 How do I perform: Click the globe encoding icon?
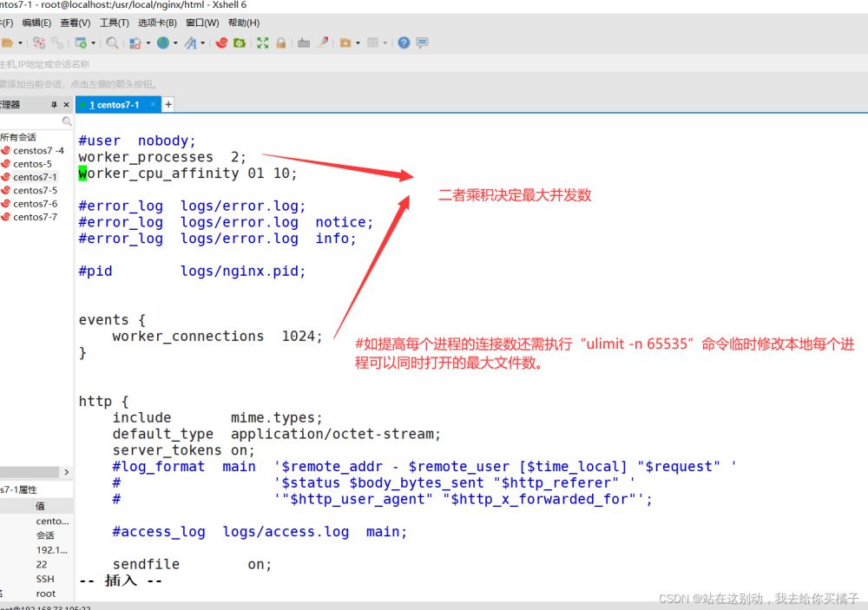pyautogui.click(x=163, y=43)
